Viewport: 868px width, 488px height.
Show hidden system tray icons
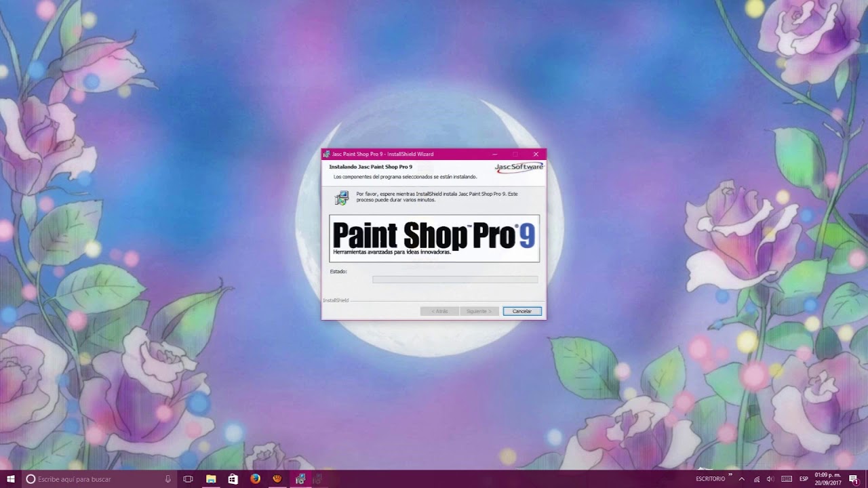coord(741,479)
